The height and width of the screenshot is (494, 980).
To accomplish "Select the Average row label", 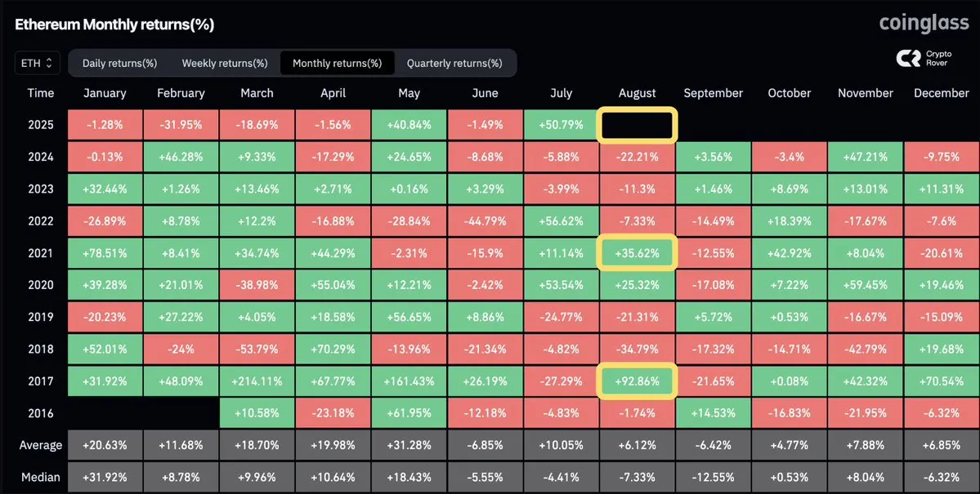I will coord(41,445).
